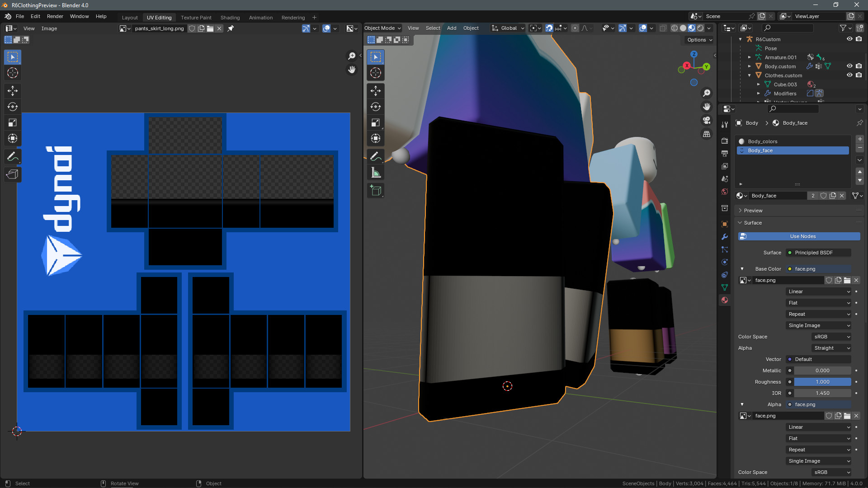Open the sRGB Color Space dropdown
The image size is (868, 488).
point(831,337)
